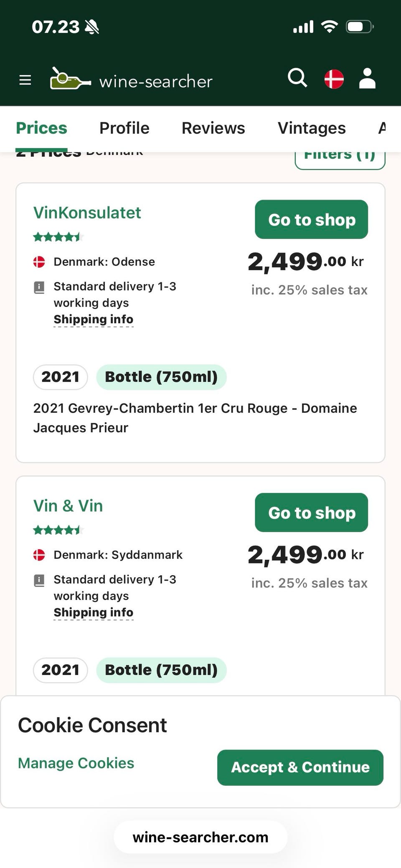401x868 pixels.
Task: Switch to the Reviews tab
Action: (213, 128)
